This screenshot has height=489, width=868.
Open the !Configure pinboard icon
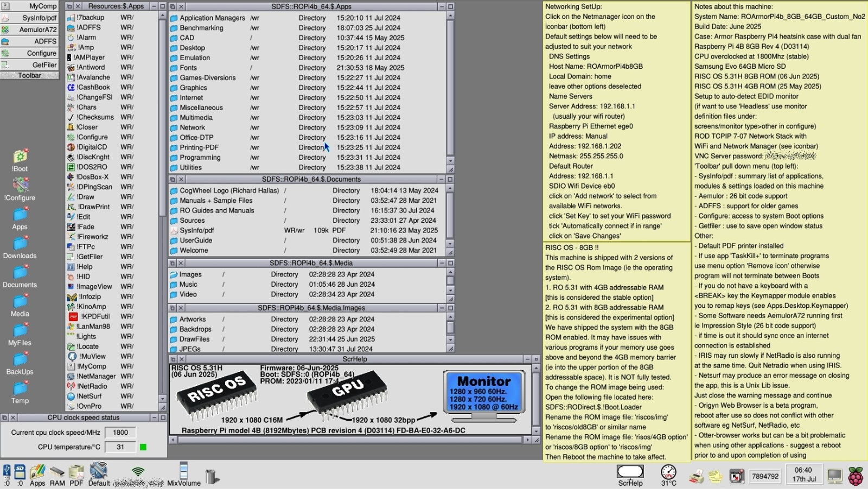point(20,189)
